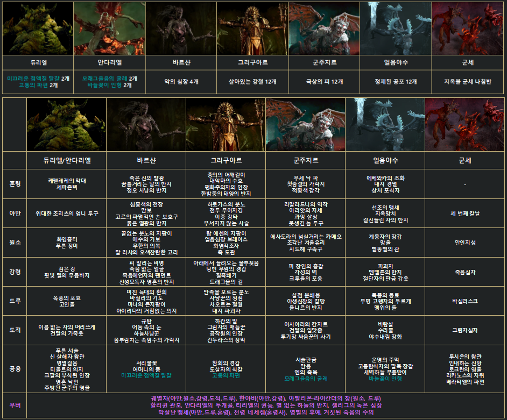Select the purple '우버' row label
507x420 pixels.
[15, 405]
